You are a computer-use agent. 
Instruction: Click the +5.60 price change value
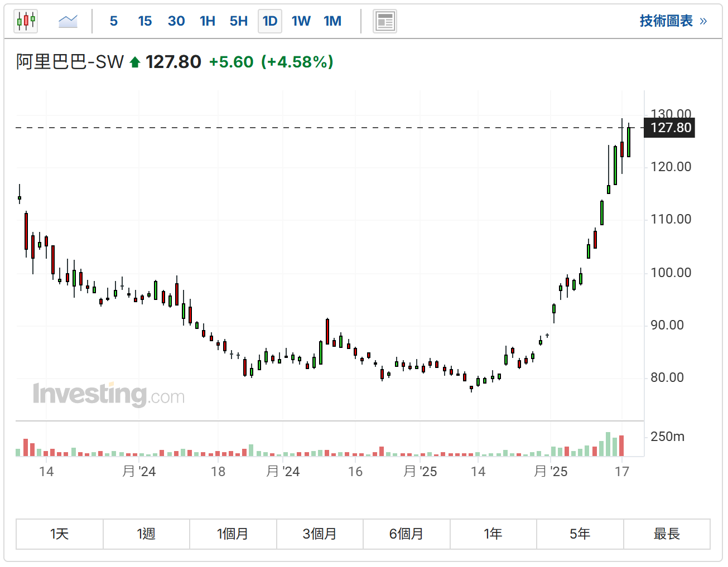coord(232,62)
